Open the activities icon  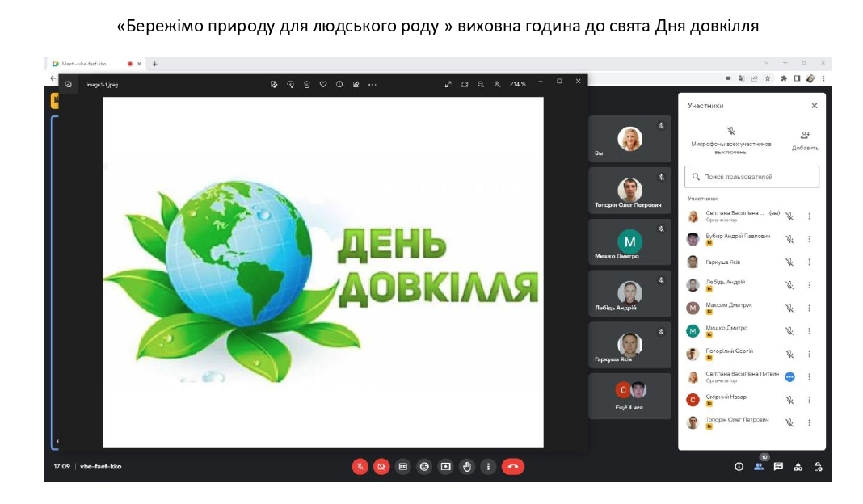tap(798, 466)
